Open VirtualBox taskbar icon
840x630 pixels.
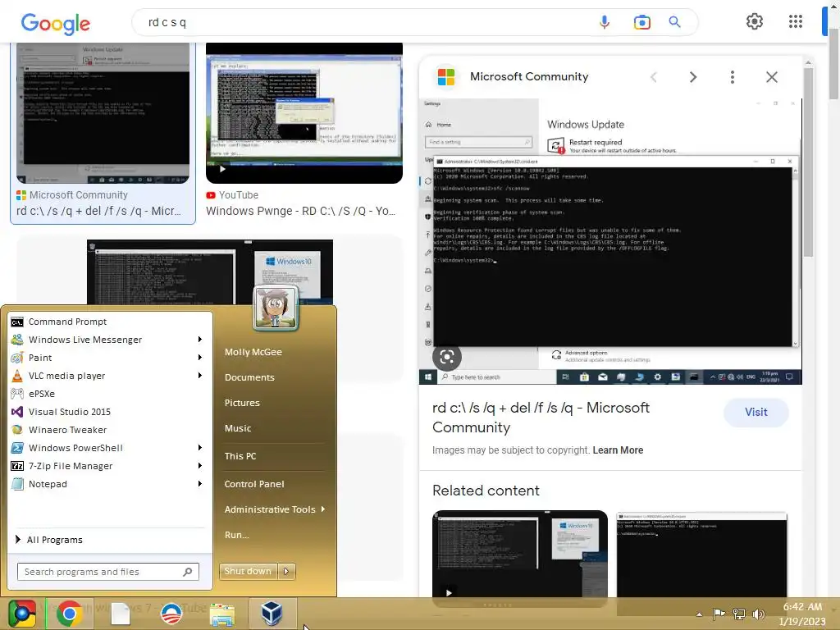[272, 614]
